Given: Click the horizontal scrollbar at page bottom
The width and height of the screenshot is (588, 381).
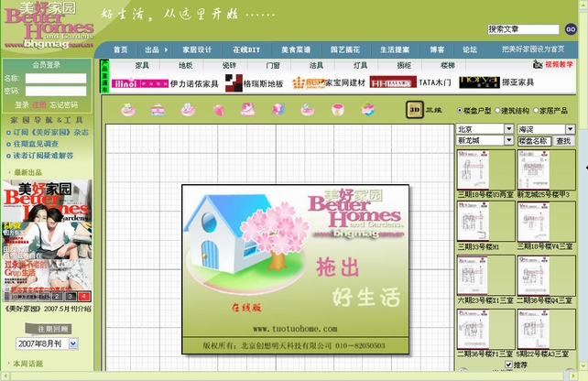Looking at the screenshot, I should [289, 376].
